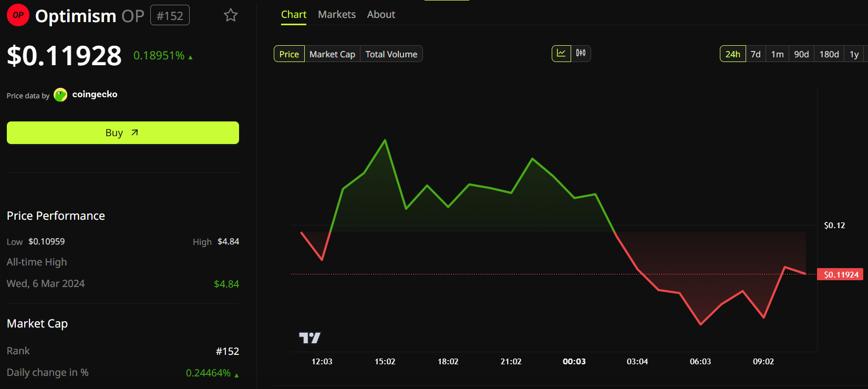This screenshot has width=868, height=389.
Task: Click the #152 rank badge
Action: pos(170,15)
